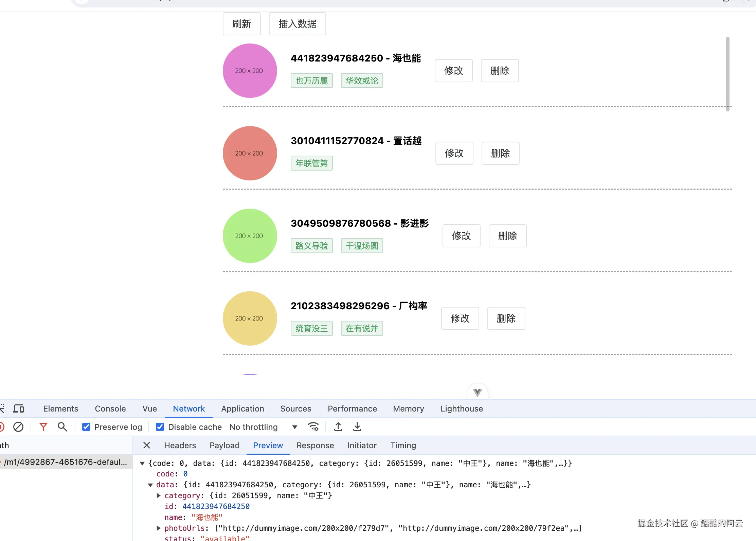Image resolution: width=756 pixels, height=541 pixels.
Task: Toggle the Disable cache checkbox
Action: click(x=160, y=427)
